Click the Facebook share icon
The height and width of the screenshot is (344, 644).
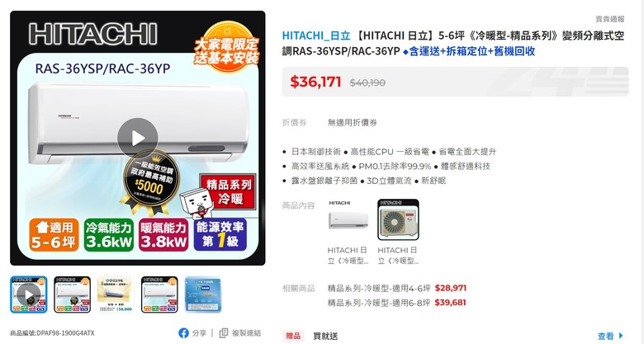pyautogui.click(x=183, y=333)
